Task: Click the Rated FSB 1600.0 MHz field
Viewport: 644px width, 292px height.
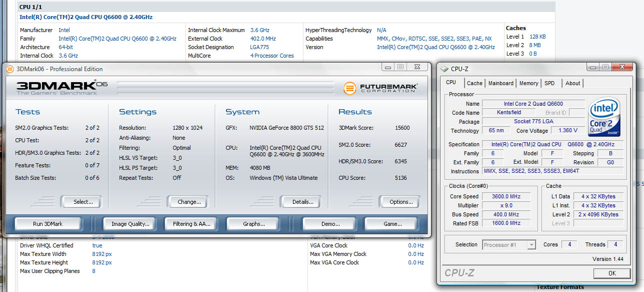Action: click(x=507, y=223)
